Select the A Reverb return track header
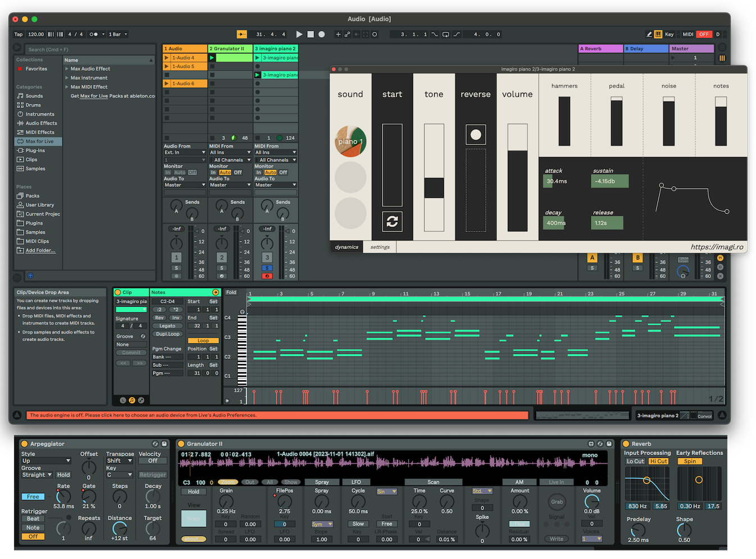756x559 pixels. pos(601,49)
